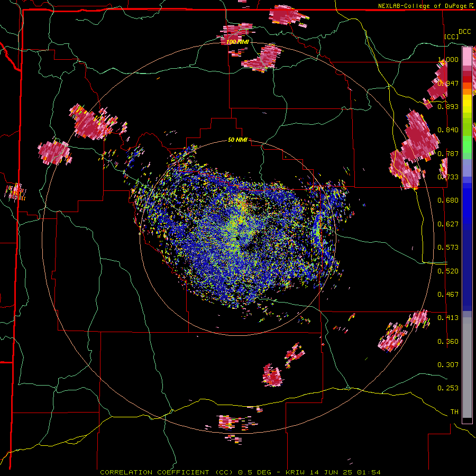Screen dimensions: 476x476
Task: Click the 0.733 scale value
Action: click(x=448, y=177)
